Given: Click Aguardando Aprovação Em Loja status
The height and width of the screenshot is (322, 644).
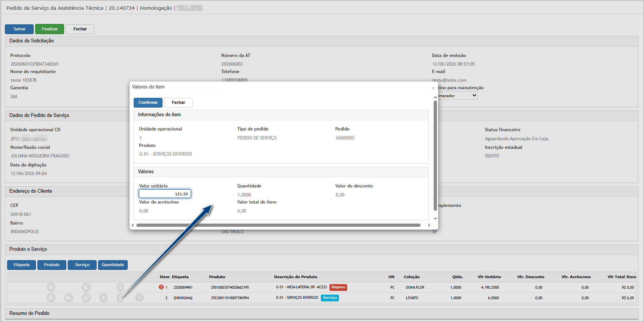Looking at the screenshot, I should pyautogui.click(x=516, y=139).
